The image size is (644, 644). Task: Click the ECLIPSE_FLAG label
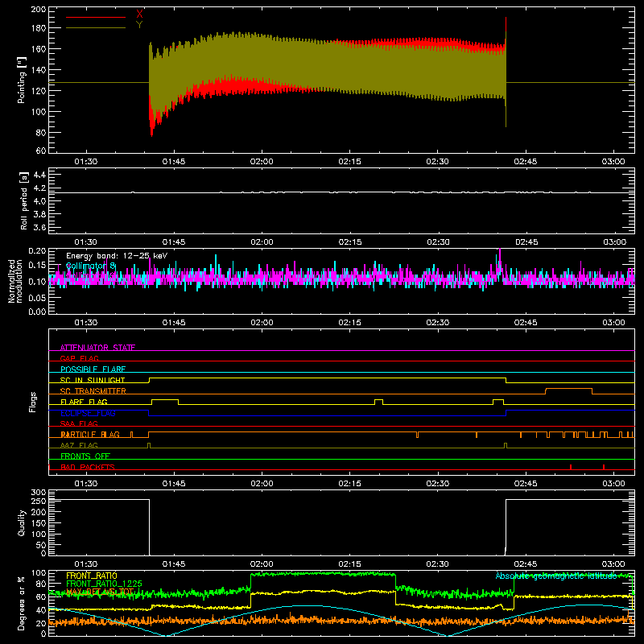pos(88,413)
